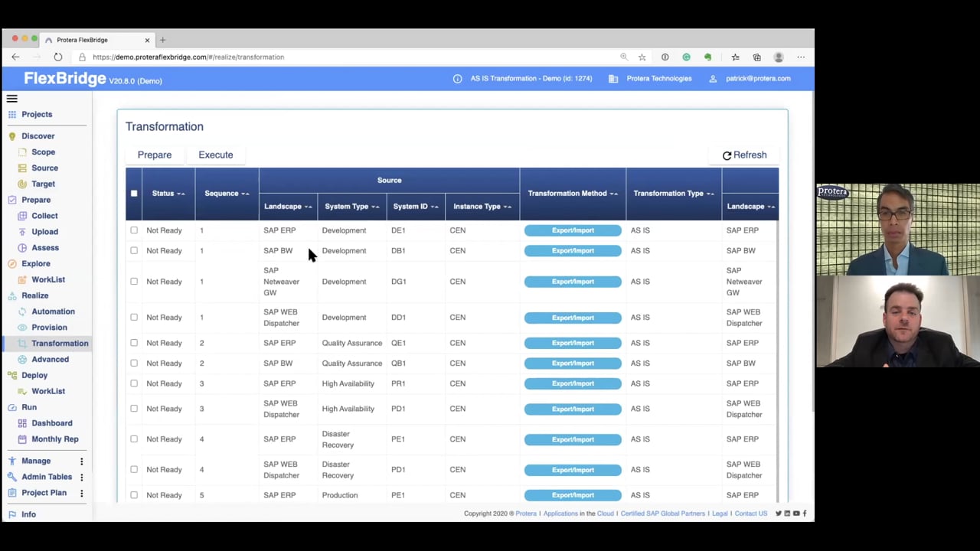Click the building icon beside Protera Technologies
This screenshot has width=980, height=551.
pos(613,79)
